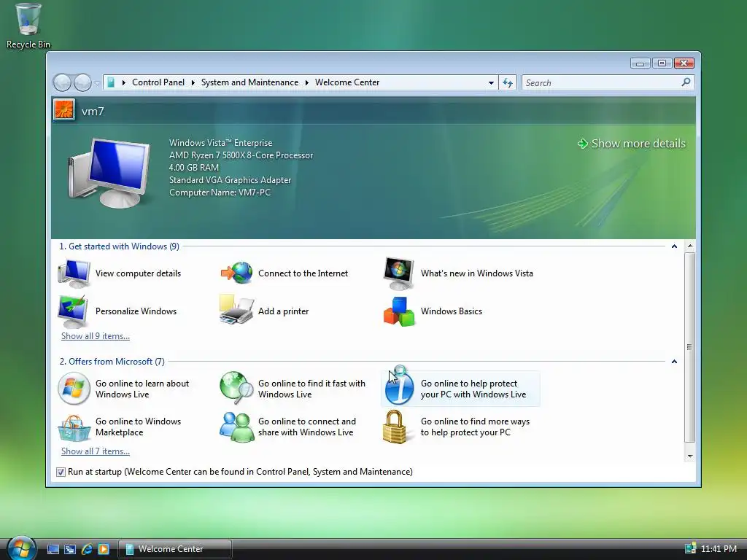Click the 2. Offers from Microsoft heading
This screenshot has width=747, height=560.
pyautogui.click(x=112, y=362)
